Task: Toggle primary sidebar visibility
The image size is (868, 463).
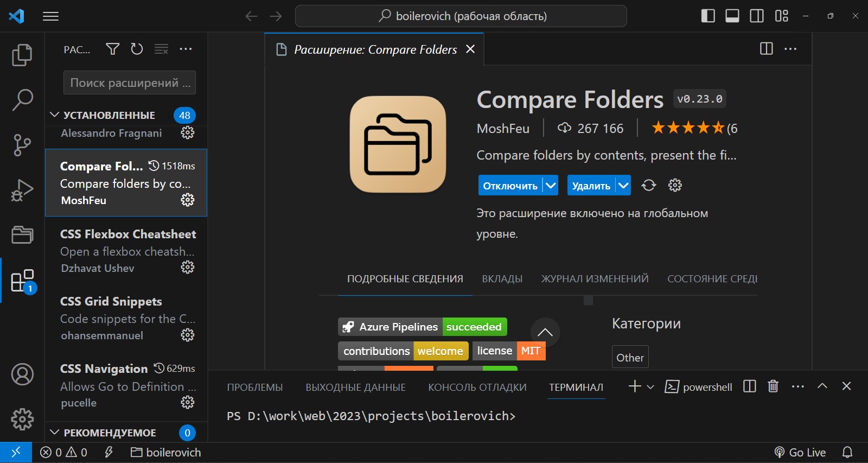Action: tap(708, 16)
